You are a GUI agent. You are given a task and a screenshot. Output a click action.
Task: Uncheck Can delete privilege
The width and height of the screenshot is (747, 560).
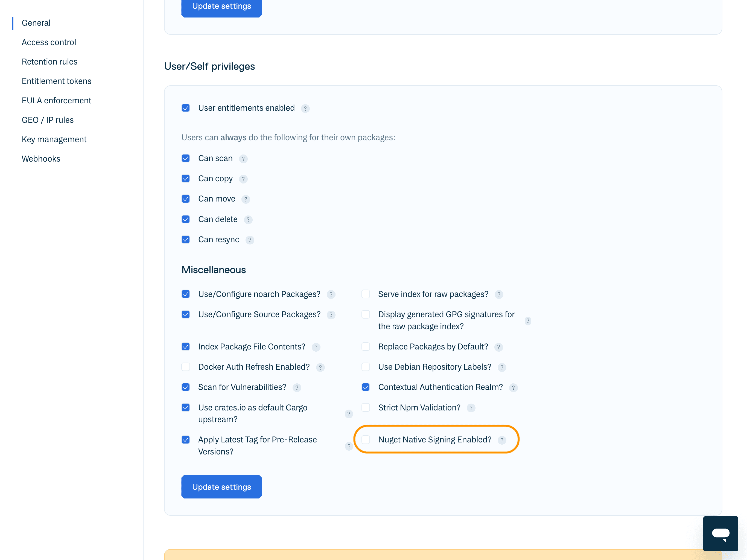click(186, 220)
